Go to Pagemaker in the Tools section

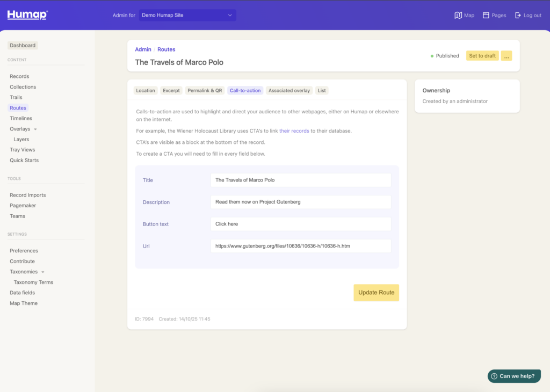pos(23,205)
